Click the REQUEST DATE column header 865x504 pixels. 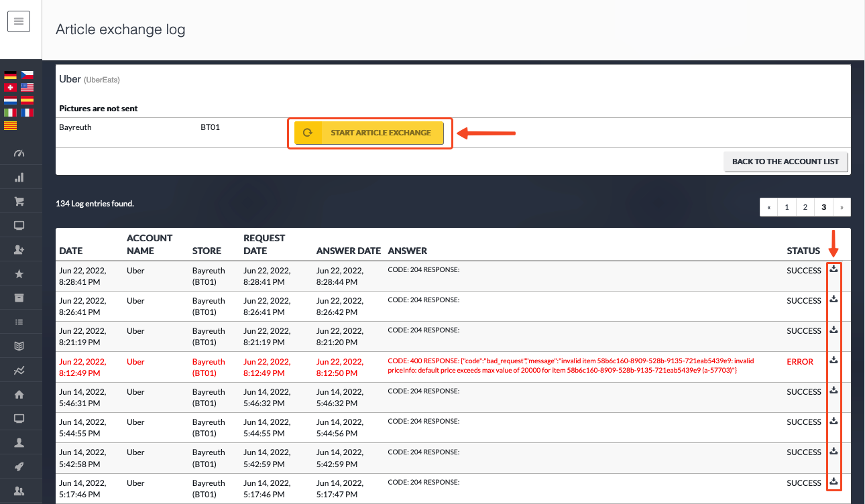point(264,245)
